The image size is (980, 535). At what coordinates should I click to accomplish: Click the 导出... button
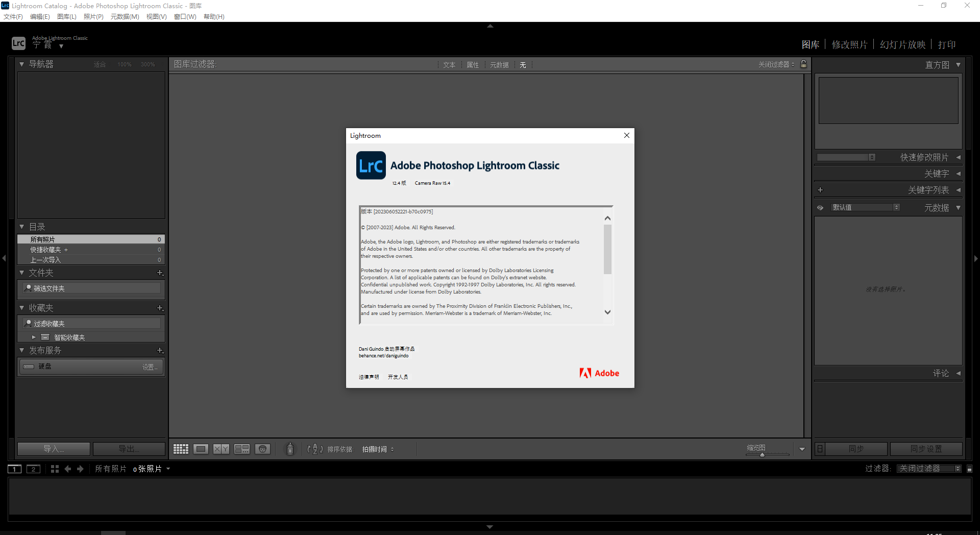(x=129, y=449)
